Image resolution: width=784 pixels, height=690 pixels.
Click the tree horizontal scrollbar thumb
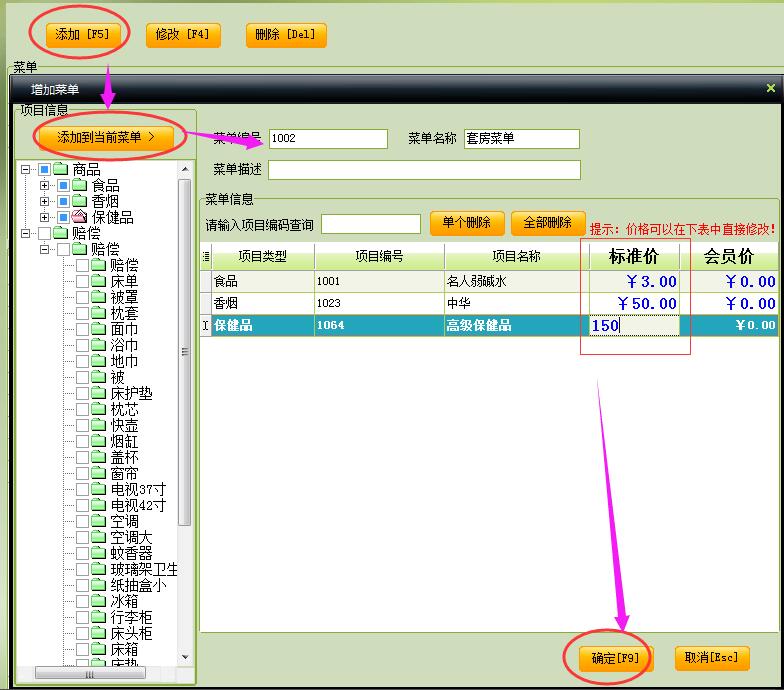[90, 674]
